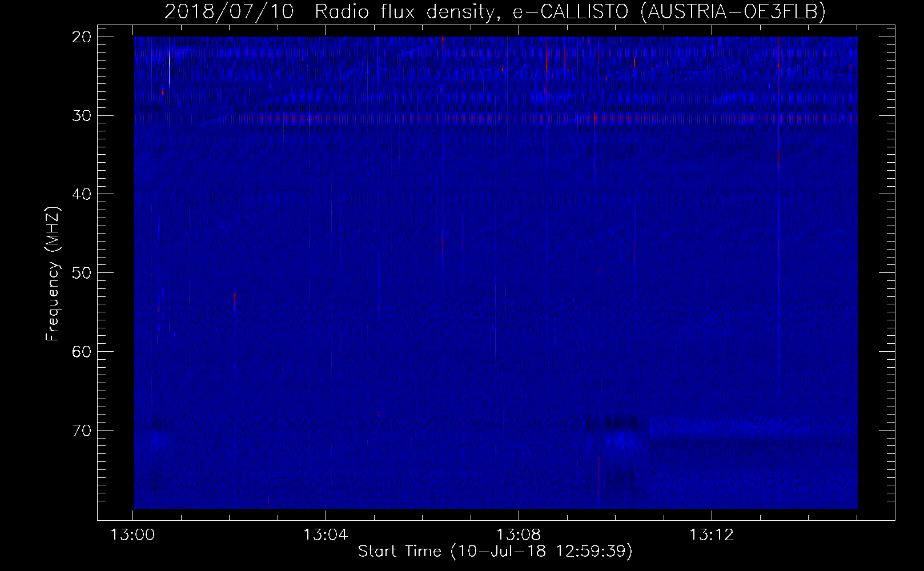Click the 60 MHz frequency tick label
The image size is (924, 571).
pos(82,351)
